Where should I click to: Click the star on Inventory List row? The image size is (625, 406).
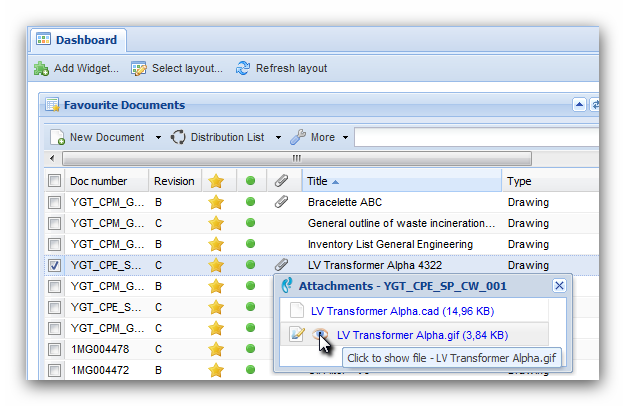(x=216, y=244)
